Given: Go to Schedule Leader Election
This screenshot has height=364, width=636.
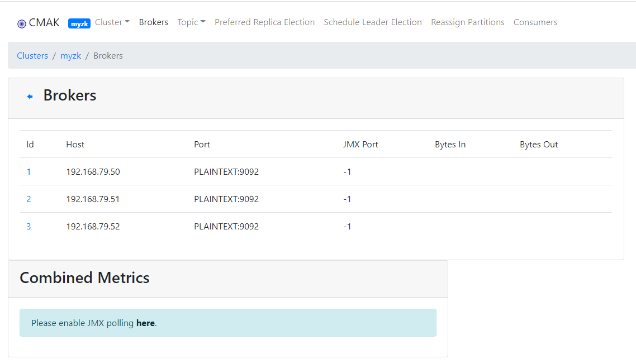Looking at the screenshot, I should [372, 22].
